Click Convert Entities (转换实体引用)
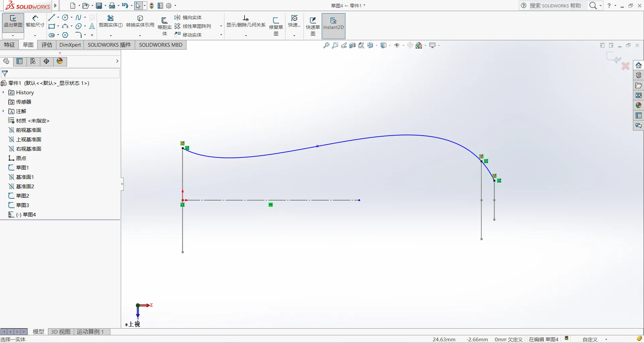644x343 pixels. coord(140,21)
